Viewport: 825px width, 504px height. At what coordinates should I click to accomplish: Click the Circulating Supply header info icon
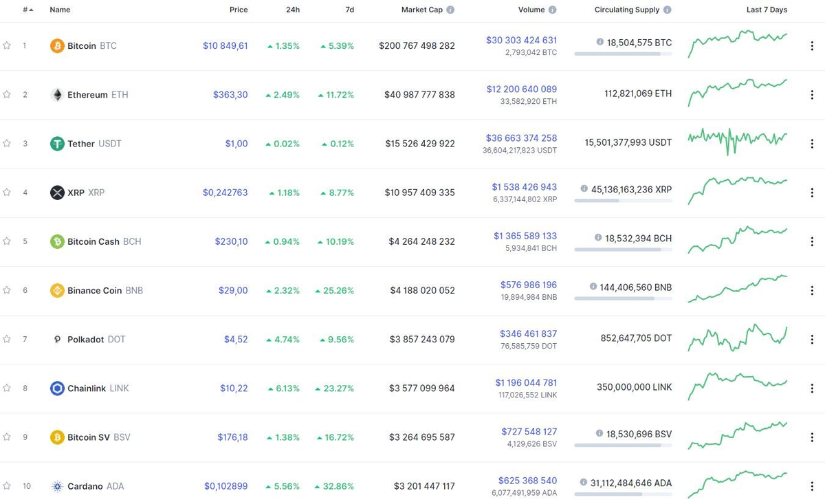pyautogui.click(x=668, y=10)
